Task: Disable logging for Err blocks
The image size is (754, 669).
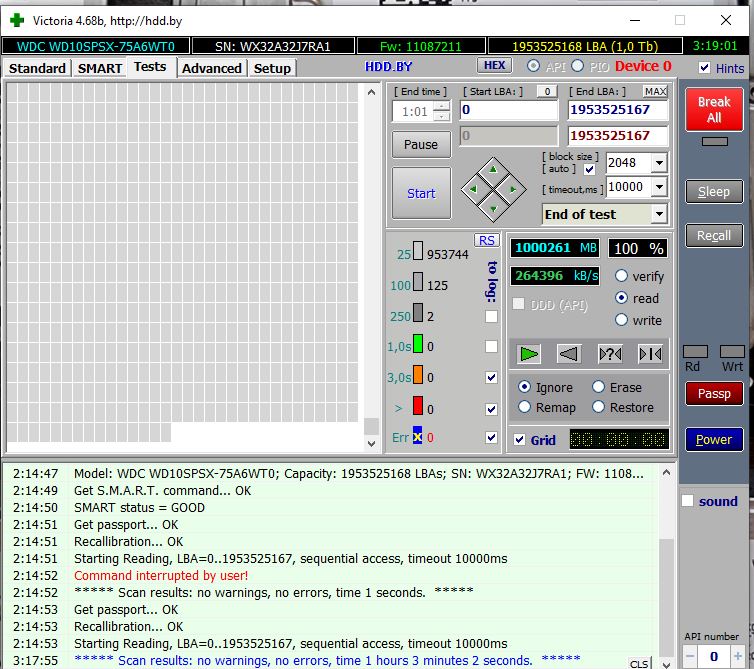Action: [x=491, y=437]
